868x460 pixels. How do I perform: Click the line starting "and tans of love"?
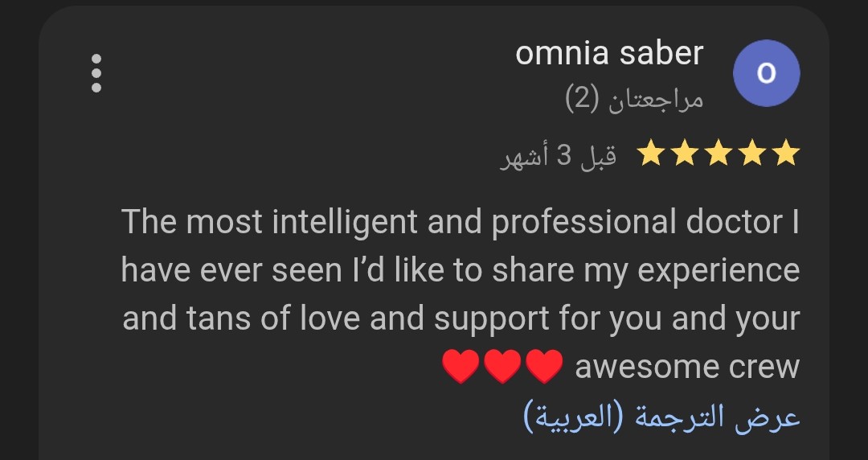pos(461,318)
